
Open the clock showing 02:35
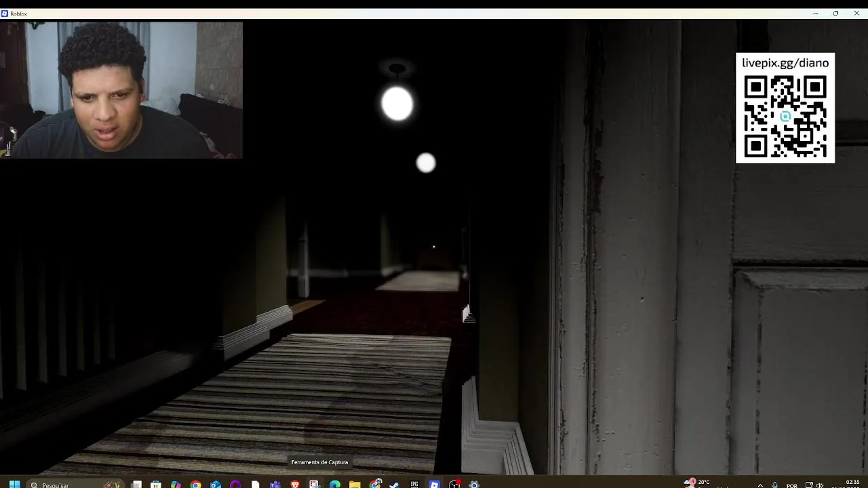852,484
